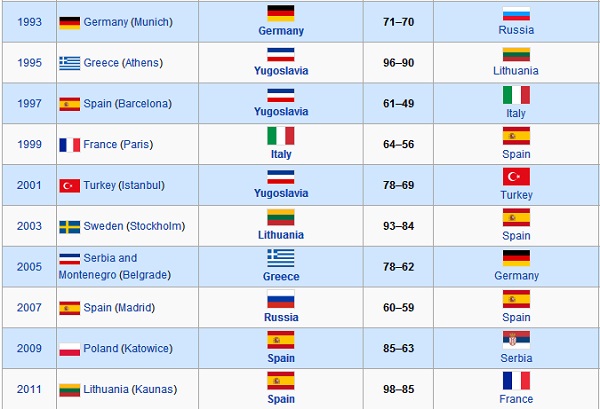Click the French flag beside France (Paris)
This screenshot has height=409, width=600.
tap(70, 144)
